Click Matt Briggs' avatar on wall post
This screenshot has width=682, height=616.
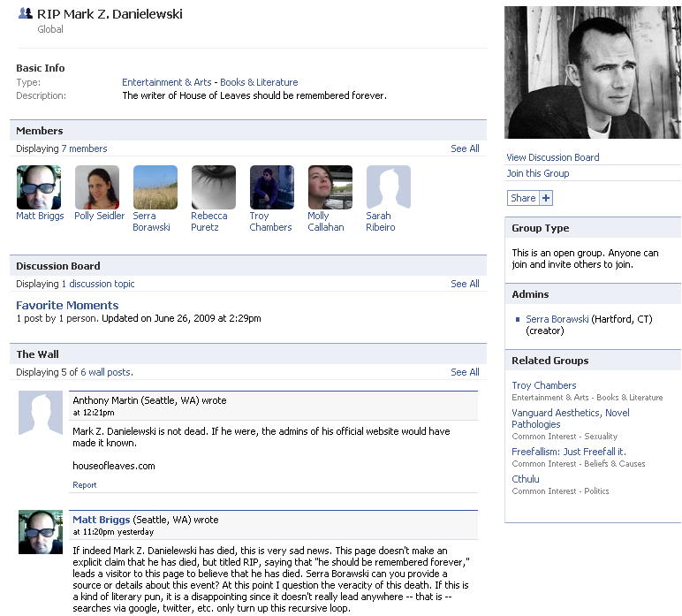[41, 532]
